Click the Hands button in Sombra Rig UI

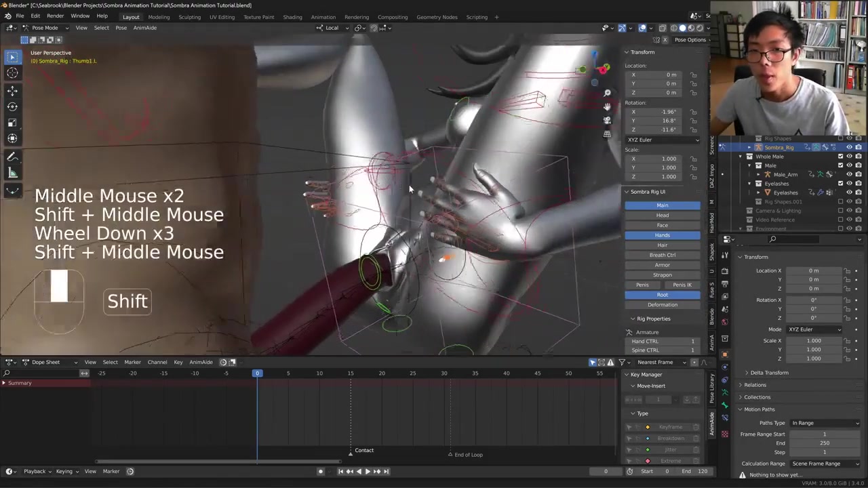662,235
